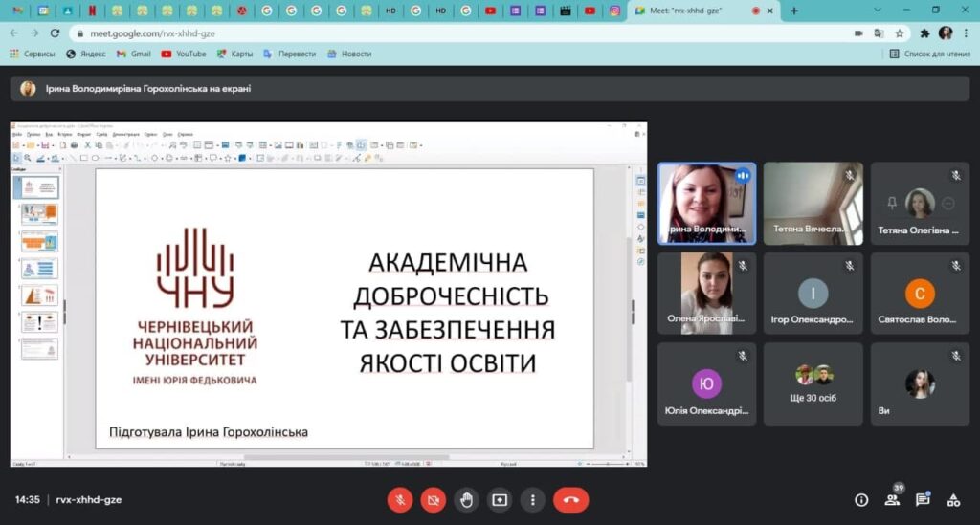Select second slide thumbnail in shared Impress

click(x=39, y=214)
